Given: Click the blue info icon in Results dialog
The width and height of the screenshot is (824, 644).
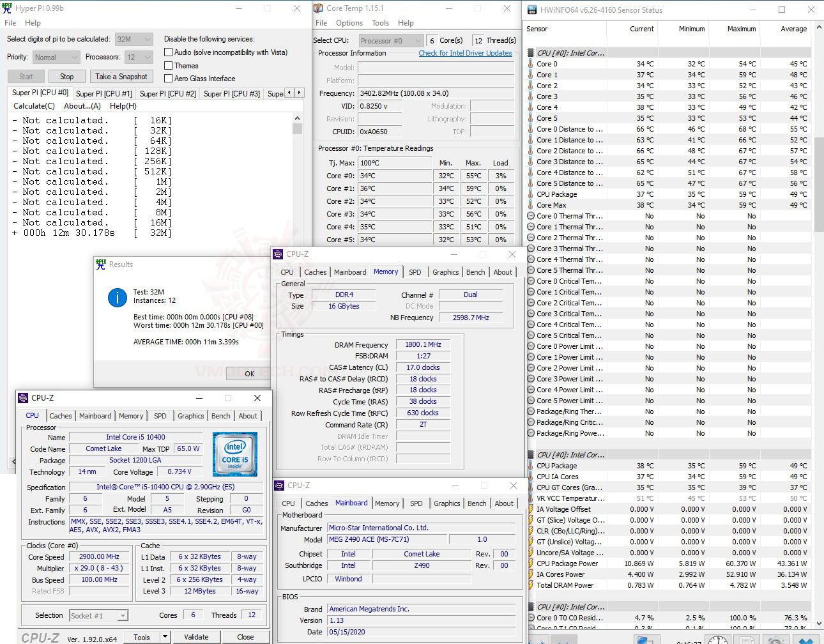Looking at the screenshot, I should (118, 297).
